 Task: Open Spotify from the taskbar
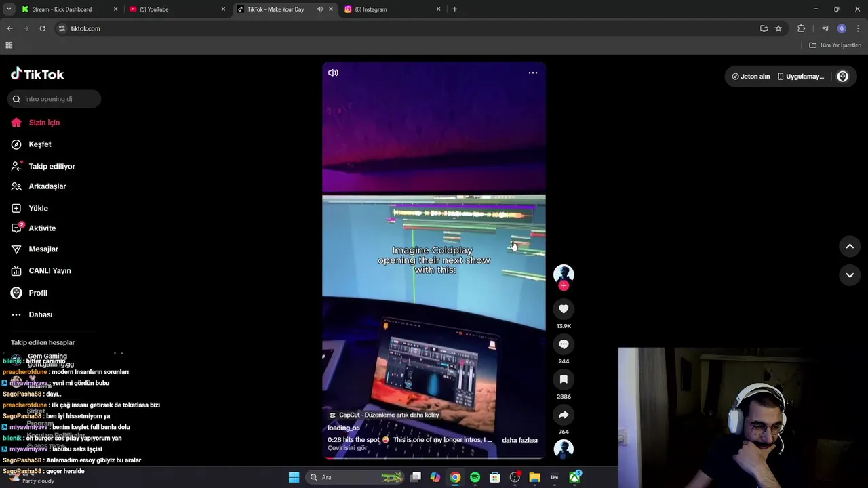click(475, 477)
